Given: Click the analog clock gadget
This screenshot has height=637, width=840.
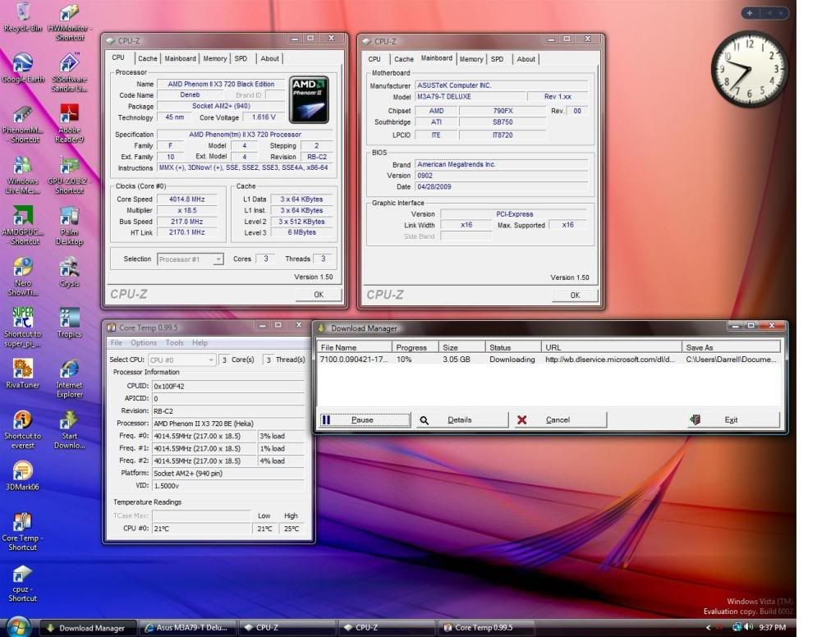Looking at the screenshot, I should (x=749, y=69).
